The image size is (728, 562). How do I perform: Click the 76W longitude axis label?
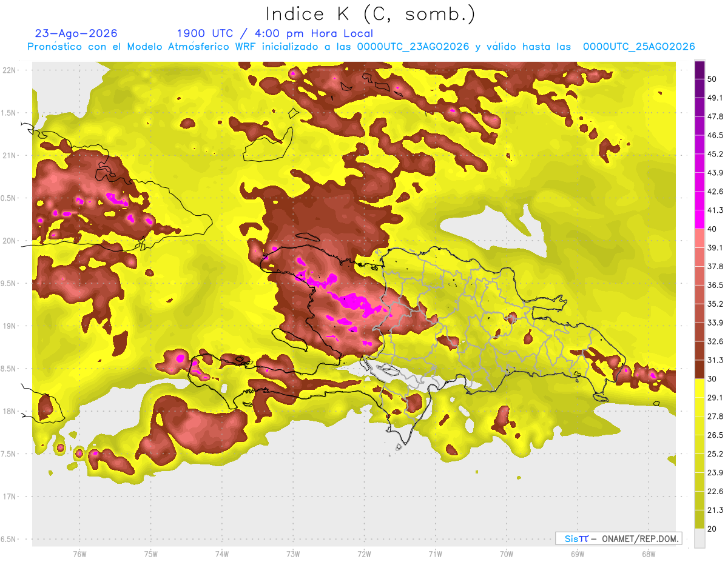click(x=79, y=554)
